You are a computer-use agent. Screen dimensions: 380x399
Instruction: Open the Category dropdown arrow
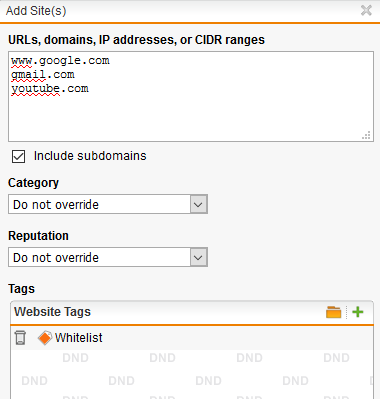pos(199,204)
